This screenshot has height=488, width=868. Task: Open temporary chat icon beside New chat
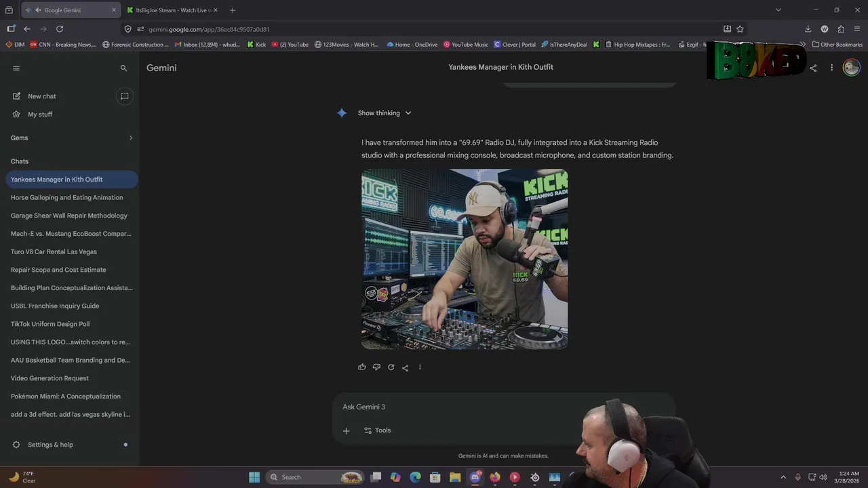click(125, 96)
